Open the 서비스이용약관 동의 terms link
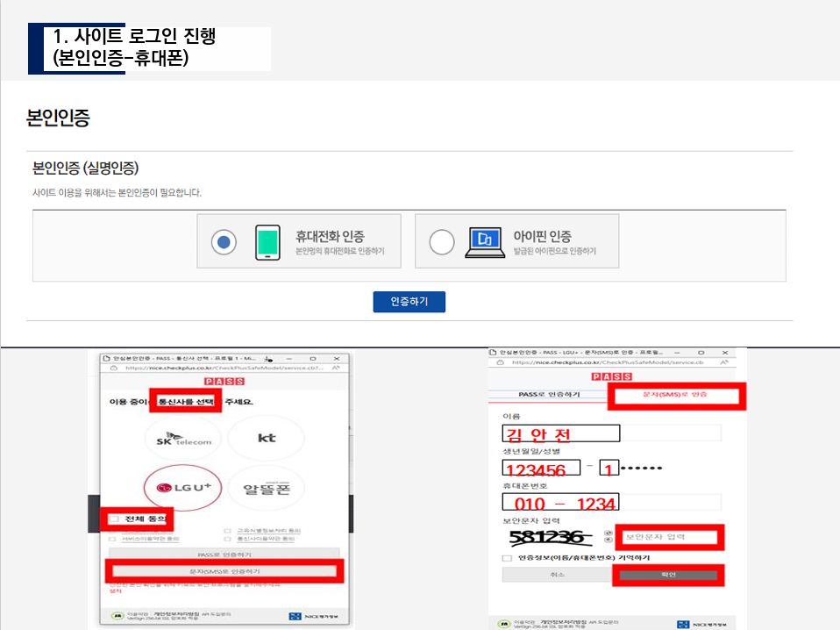840x630 pixels. tap(151, 539)
